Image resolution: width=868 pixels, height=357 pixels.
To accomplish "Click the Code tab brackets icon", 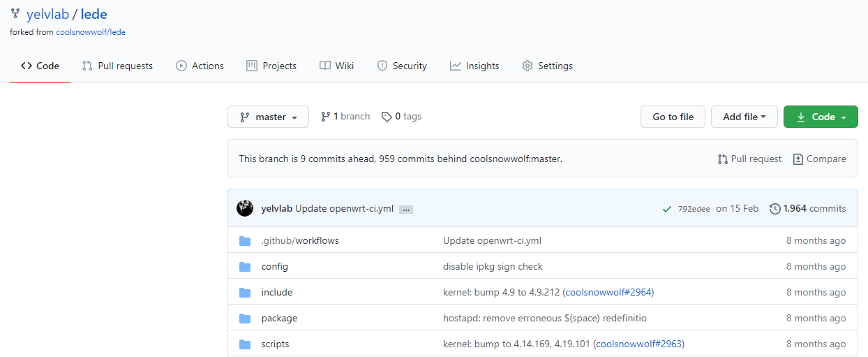I will [27, 66].
